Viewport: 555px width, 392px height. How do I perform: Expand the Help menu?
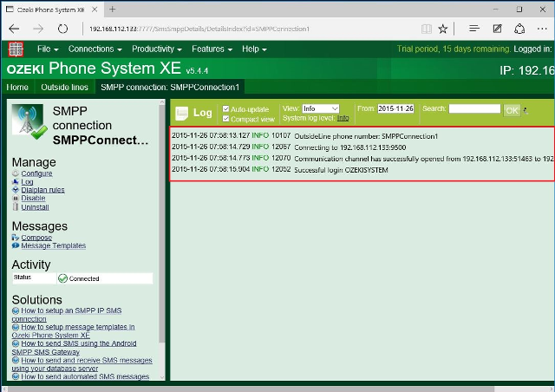coord(254,49)
